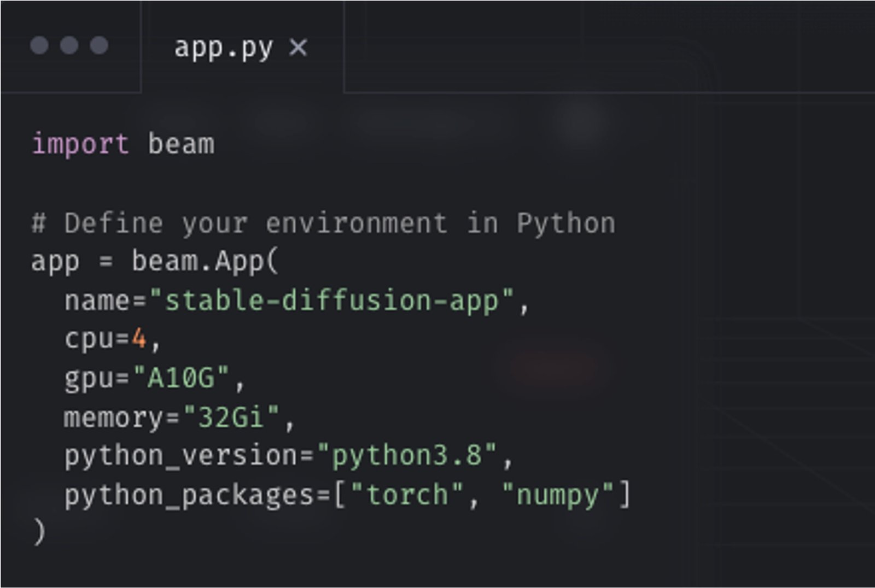Viewport: 875px width, 588px height.
Task: Click the 'python_packages' parameter name
Action: tap(189, 495)
